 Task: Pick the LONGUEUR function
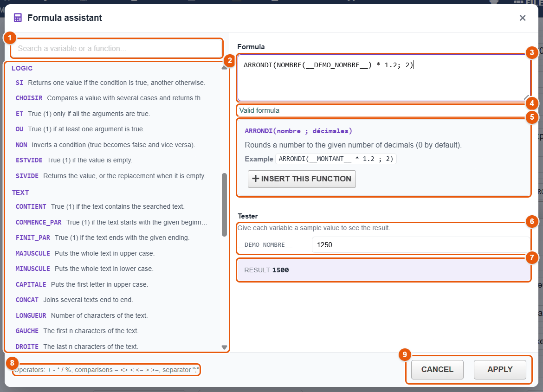coord(82,315)
